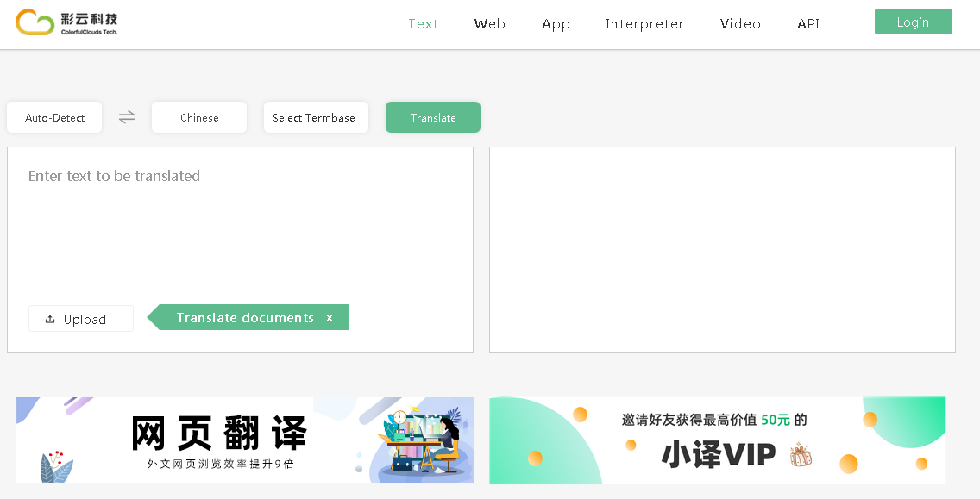Click the Login button

point(913,22)
